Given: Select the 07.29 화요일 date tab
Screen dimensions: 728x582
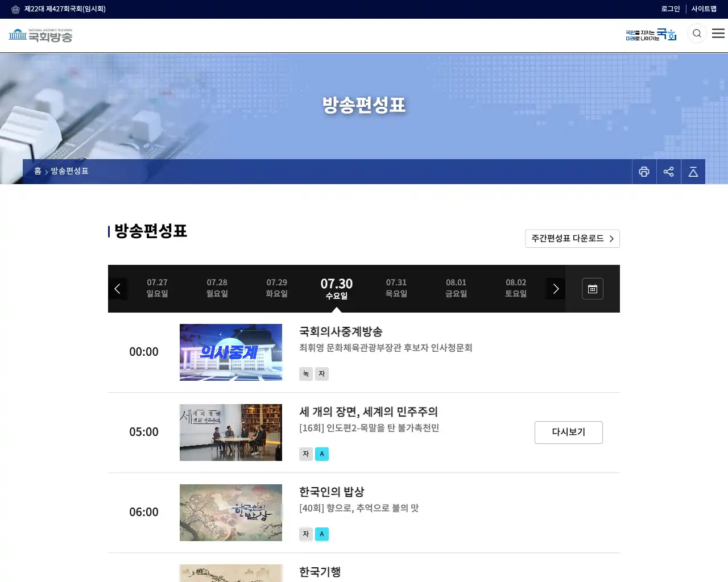Looking at the screenshot, I should click(277, 288).
